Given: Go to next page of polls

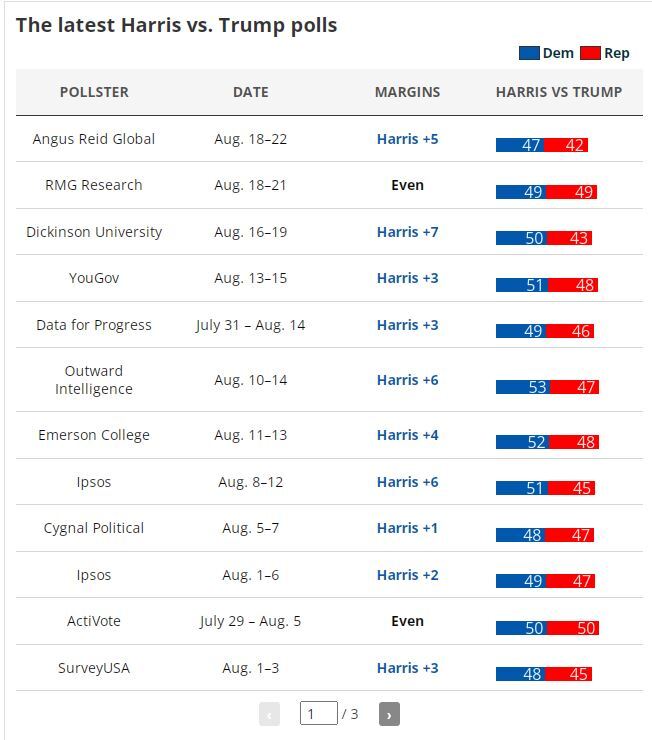Looking at the screenshot, I should 390,714.
